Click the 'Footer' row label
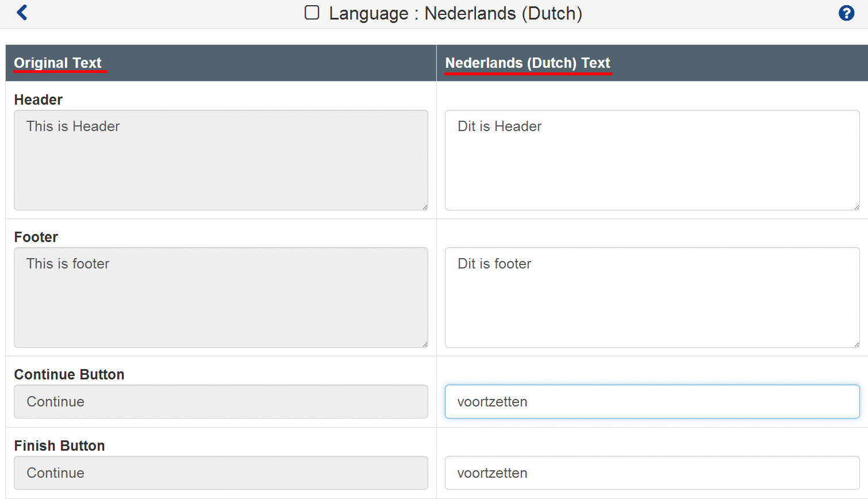The width and height of the screenshot is (868, 499). pyautogui.click(x=36, y=237)
